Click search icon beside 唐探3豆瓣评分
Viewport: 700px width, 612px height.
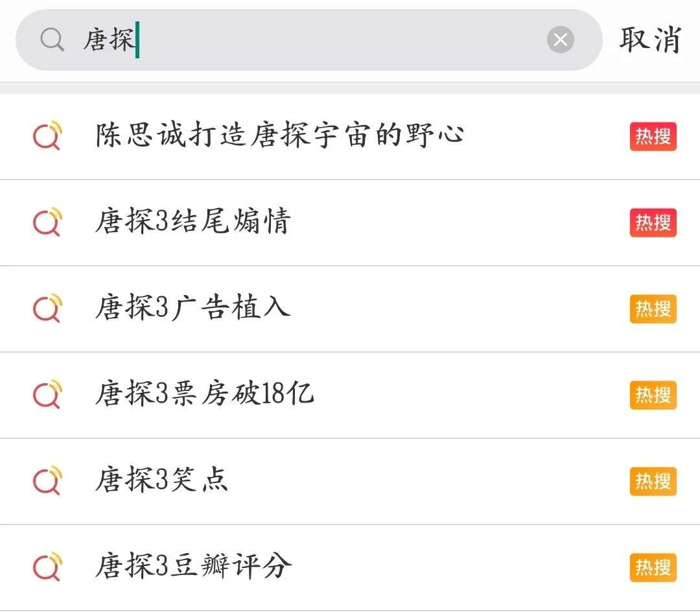click(47, 567)
